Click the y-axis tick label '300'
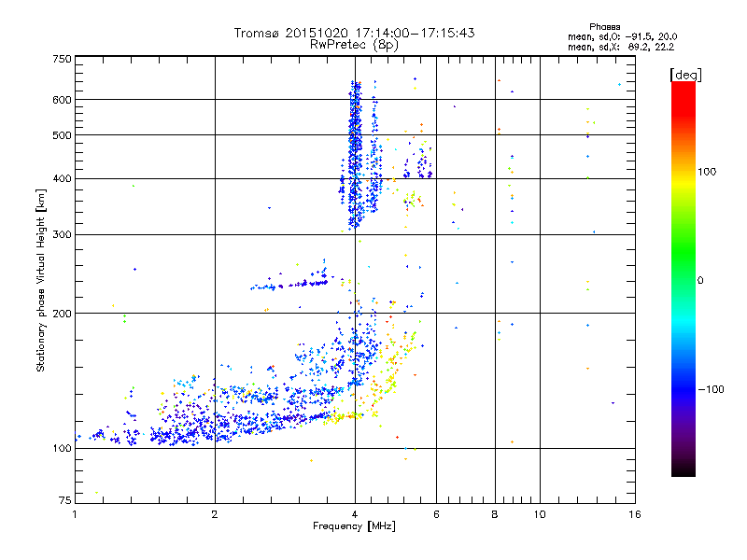 pyautogui.click(x=63, y=235)
